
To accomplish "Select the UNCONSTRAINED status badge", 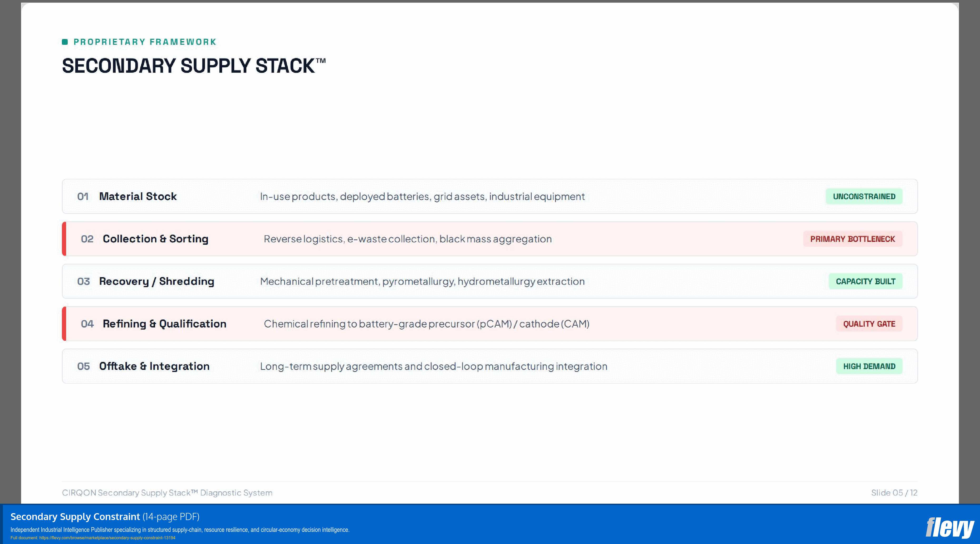I will (x=864, y=197).
